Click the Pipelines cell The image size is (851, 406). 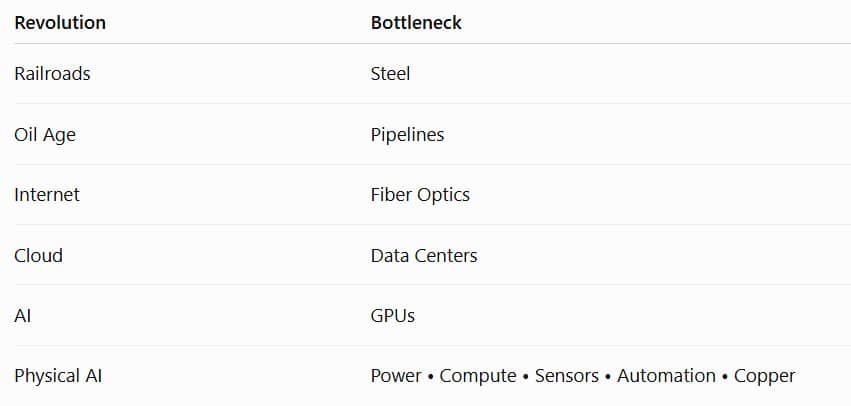407,135
